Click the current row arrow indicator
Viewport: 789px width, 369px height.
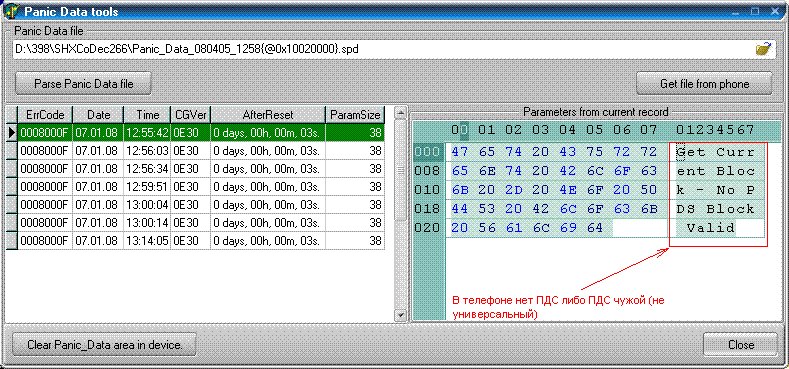coord(12,132)
